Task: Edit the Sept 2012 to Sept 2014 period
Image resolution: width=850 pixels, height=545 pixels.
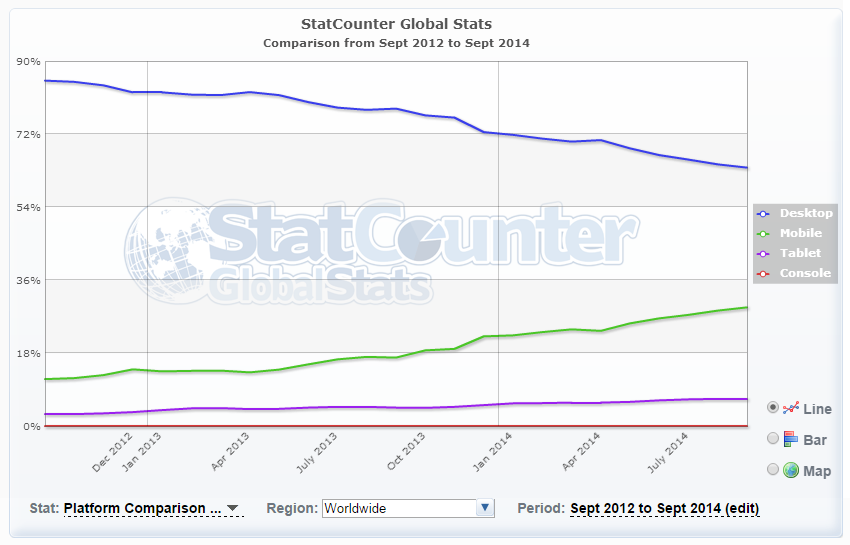Action: click(x=664, y=508)
